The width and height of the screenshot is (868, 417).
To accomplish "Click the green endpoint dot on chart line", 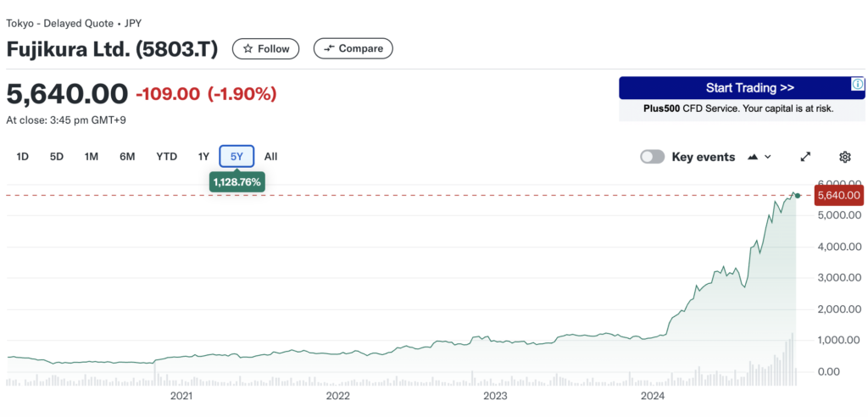I will [x=798, y=196].
